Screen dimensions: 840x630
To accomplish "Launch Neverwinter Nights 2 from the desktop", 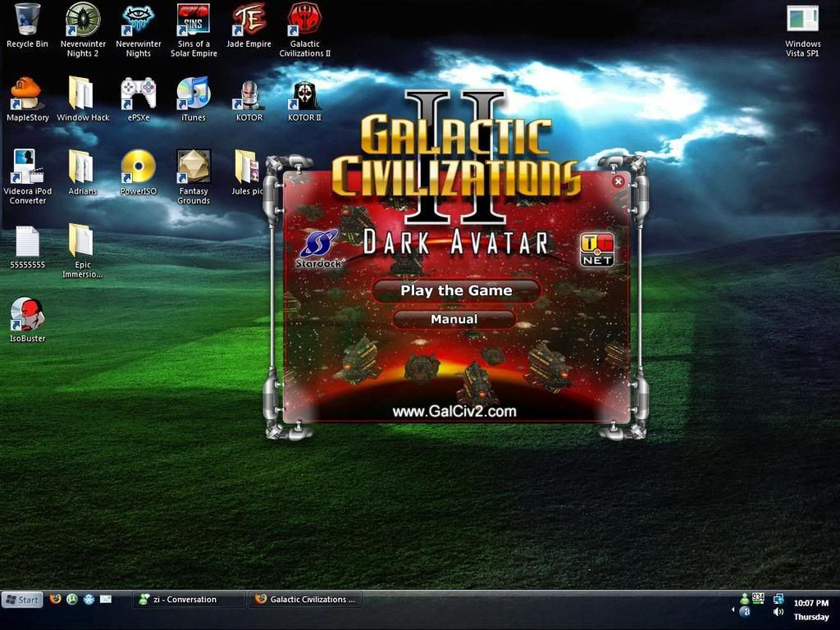I will (x=83, y=30).
